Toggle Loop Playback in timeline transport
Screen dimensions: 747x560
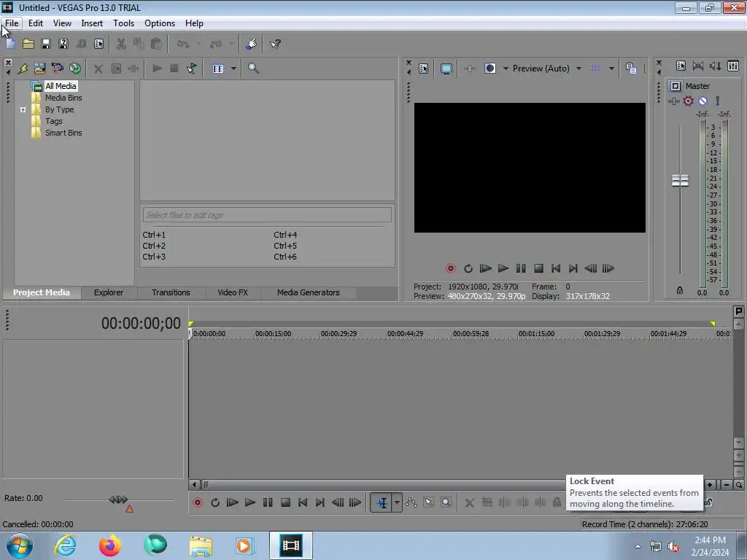click(x=215, y=502)
